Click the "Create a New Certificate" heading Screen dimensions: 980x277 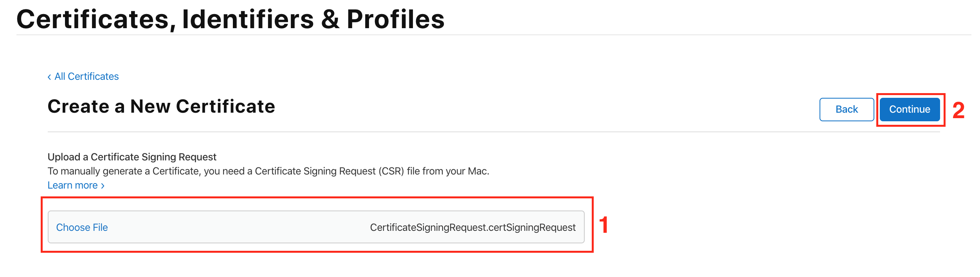coord(161,106)
